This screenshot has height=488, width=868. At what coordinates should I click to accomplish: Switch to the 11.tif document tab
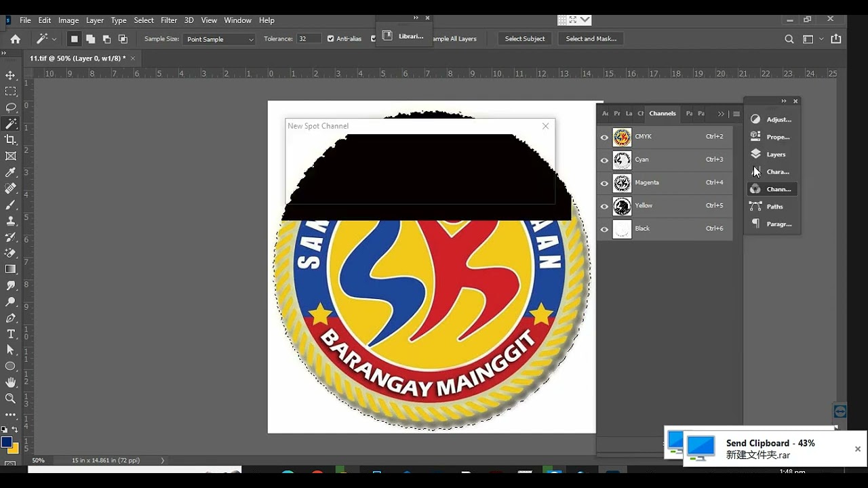77,58
